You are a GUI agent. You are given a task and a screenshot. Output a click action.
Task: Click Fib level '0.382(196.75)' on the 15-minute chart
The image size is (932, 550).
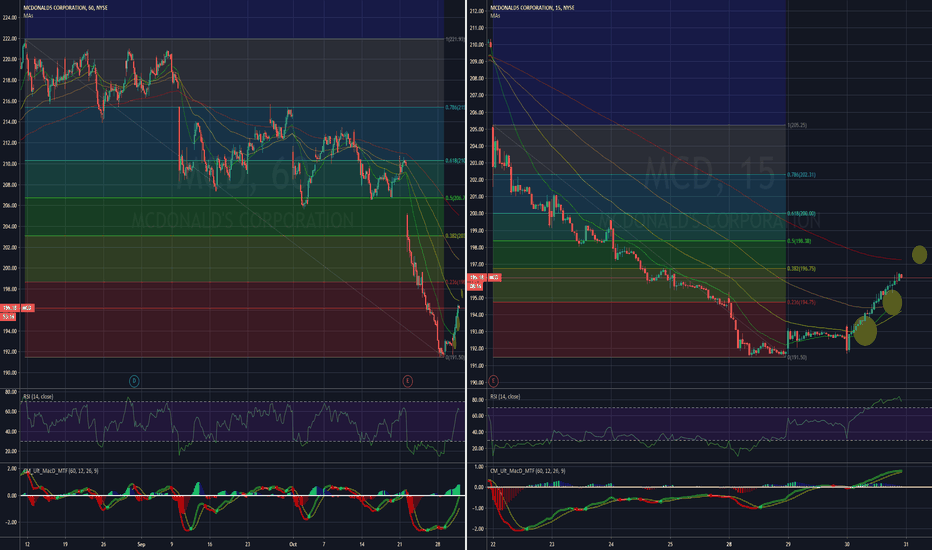[801, 269]
